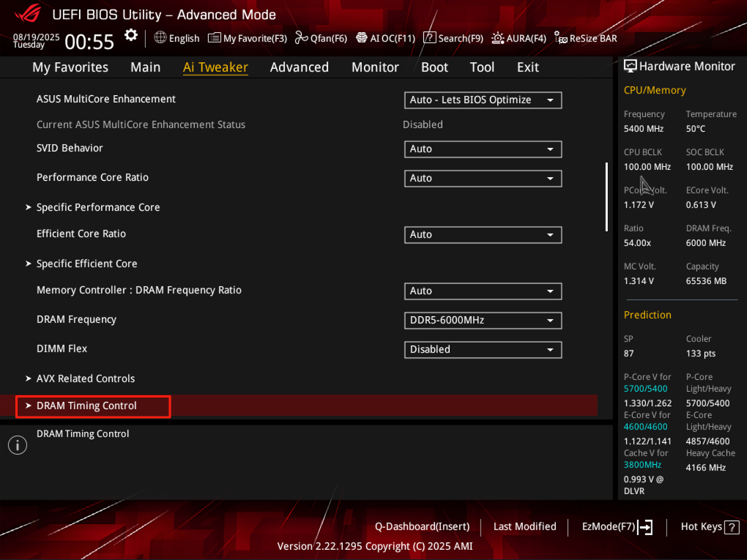Click the SVID Behavior label

(70, 148)
